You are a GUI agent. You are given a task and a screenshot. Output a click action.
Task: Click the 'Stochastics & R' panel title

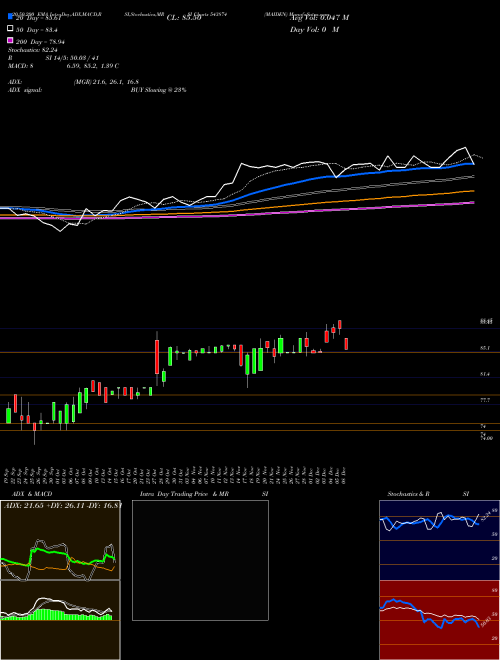tap(408, 494)
